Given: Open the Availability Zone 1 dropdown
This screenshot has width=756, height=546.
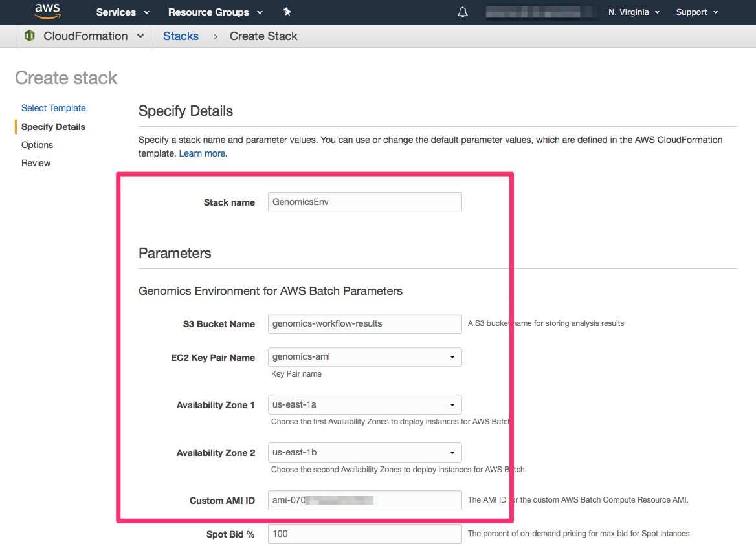Looking at the screenshot, I should pyautogui.click(x=365, y=405).
